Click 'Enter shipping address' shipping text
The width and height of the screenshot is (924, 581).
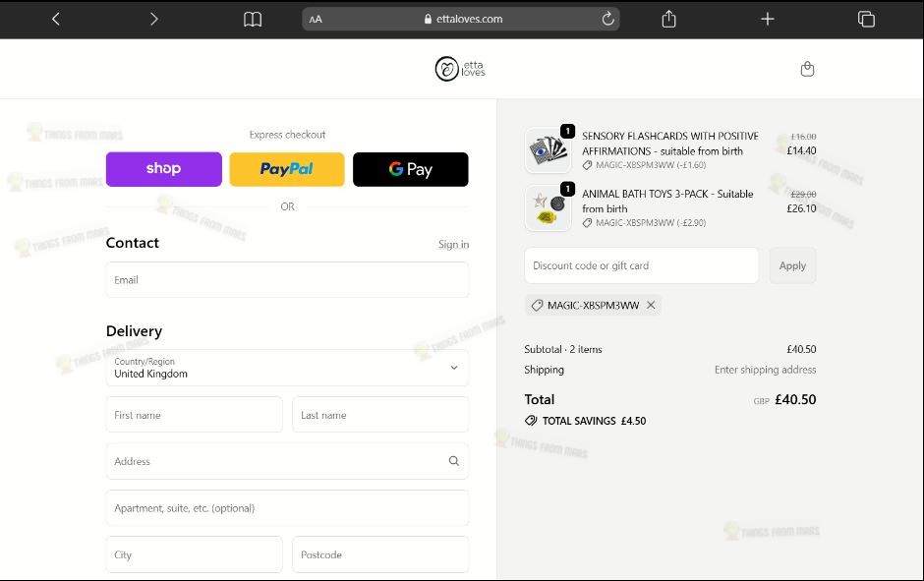[x=766, y=370]
